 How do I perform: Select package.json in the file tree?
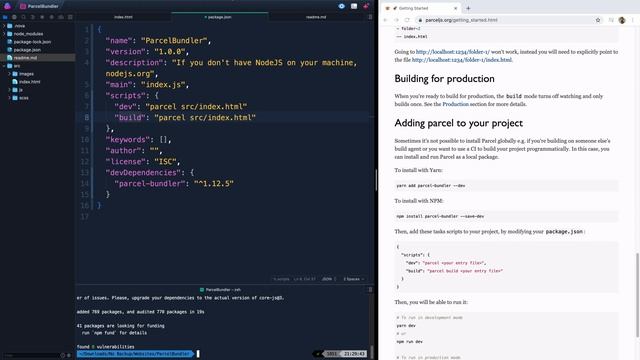click(27, 50)
